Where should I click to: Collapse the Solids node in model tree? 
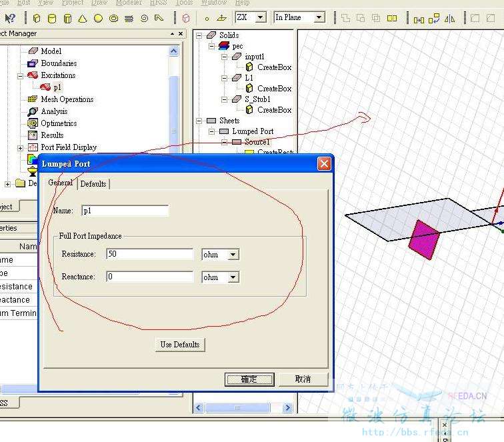click(199, 35)
